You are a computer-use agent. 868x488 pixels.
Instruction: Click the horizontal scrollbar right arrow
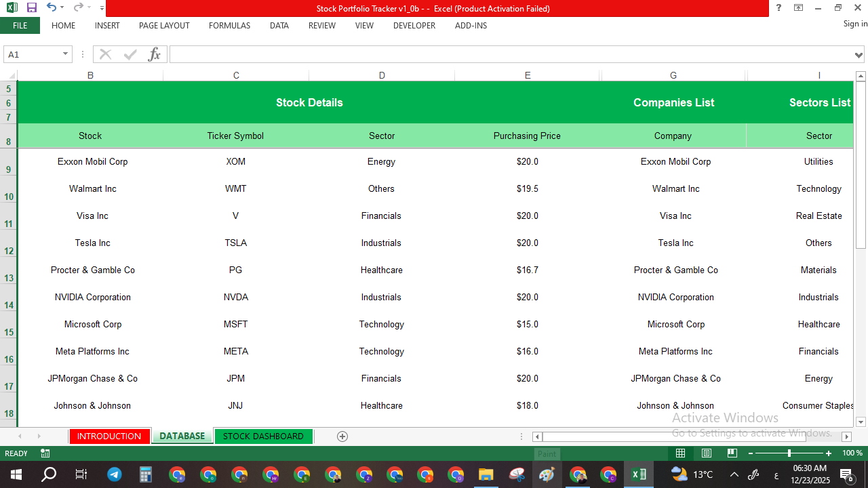tap(846, 436)
